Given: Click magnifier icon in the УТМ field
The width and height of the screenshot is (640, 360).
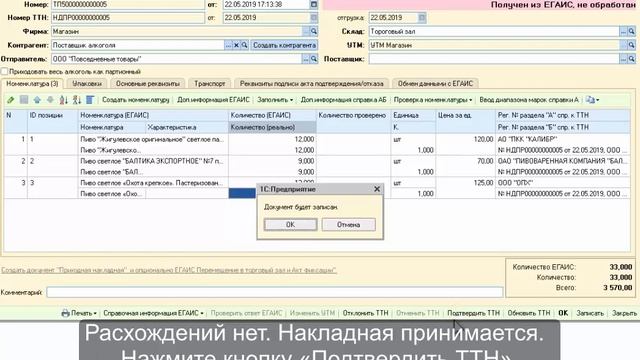Looking at the screenshot, I should coord(631,45).
